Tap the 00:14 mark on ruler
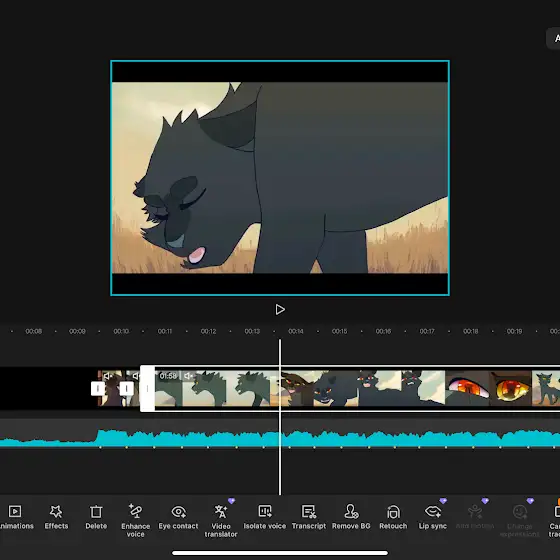Screen dimensions: 560x560 click(296, 331)
